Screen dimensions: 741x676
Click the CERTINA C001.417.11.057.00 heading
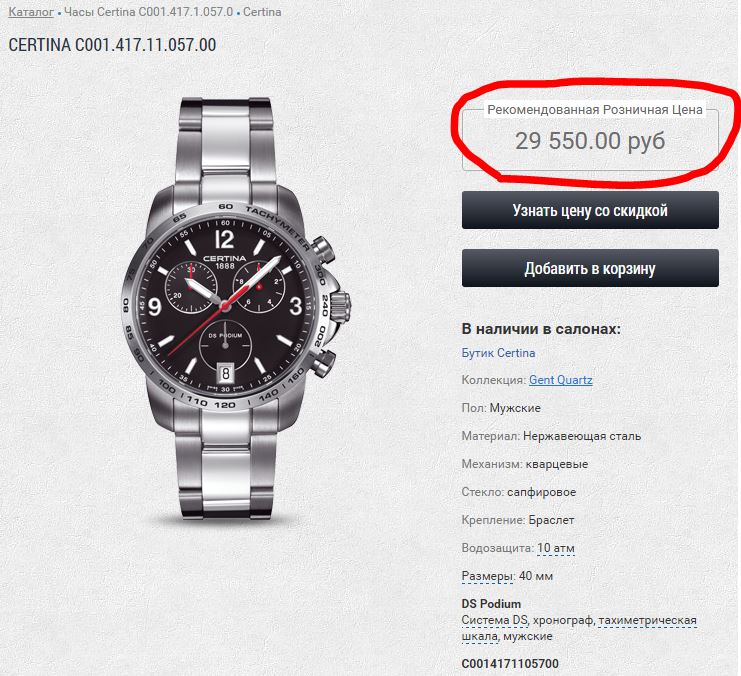(x=112, y=45)
